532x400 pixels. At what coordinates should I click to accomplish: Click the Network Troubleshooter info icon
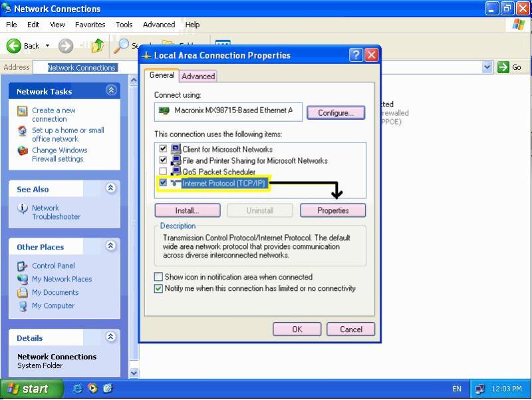coord(23,208)
